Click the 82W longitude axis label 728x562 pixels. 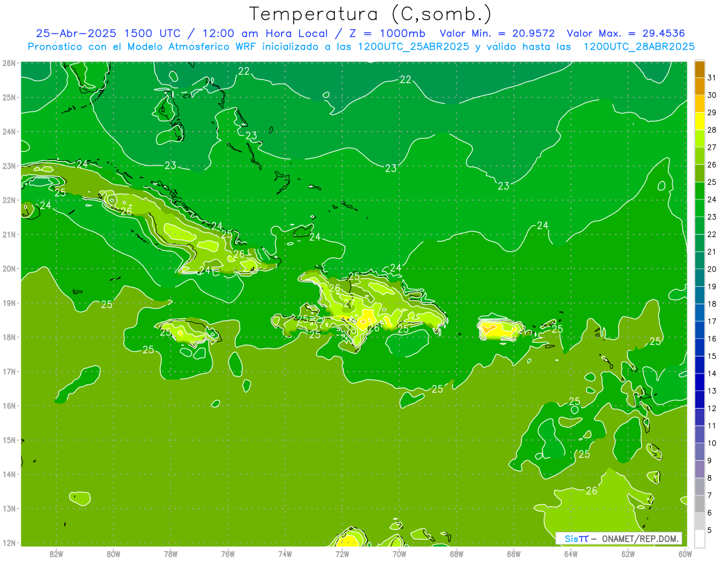56,553
